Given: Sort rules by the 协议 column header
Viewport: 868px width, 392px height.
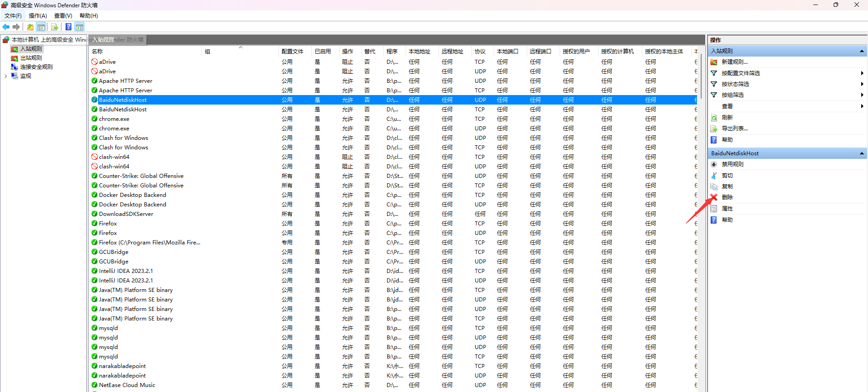Looking at the screenshot, I should (480, 52).
